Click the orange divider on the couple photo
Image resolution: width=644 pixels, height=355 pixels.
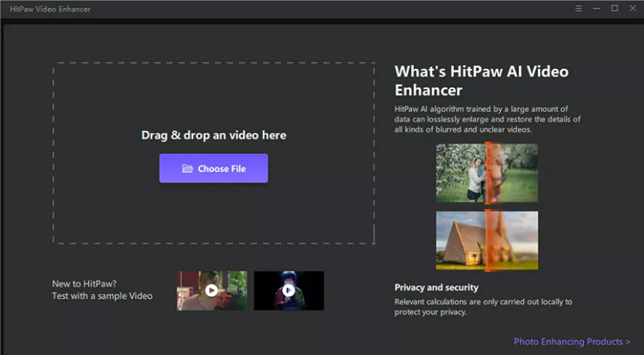coord(487,174)
